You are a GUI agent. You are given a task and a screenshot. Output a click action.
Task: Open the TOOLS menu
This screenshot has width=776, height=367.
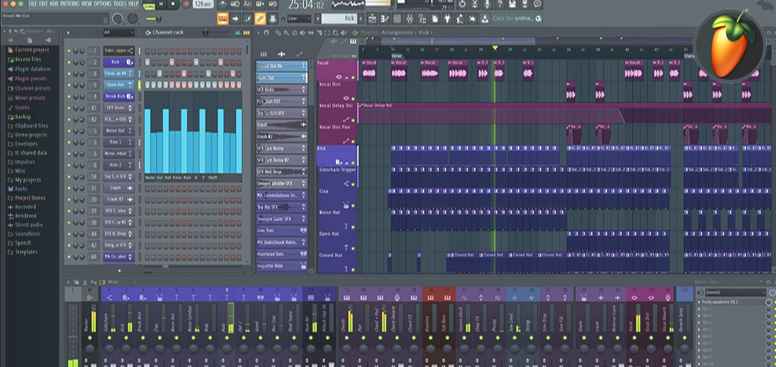tap(120, 4)
